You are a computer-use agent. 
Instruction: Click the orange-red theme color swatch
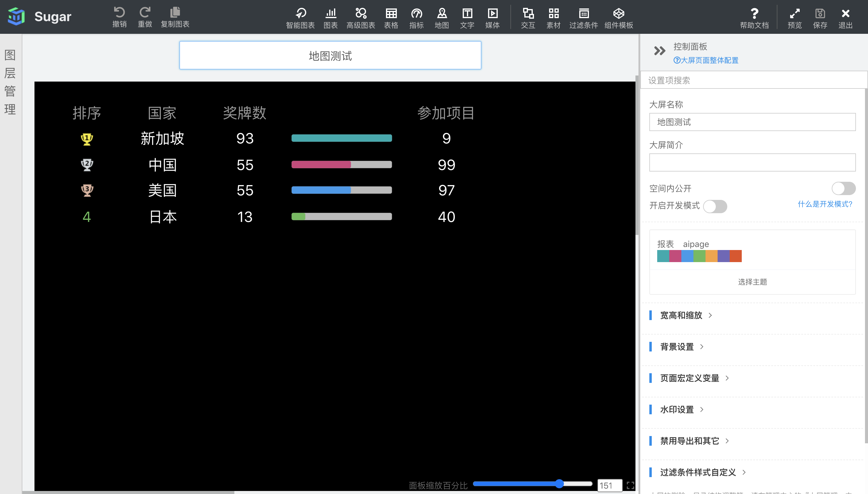pos(736,256)
